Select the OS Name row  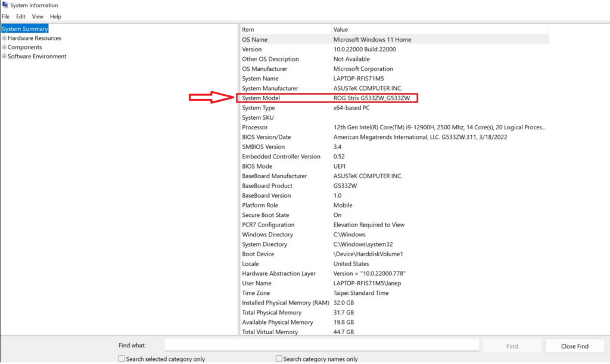(394, 39)
